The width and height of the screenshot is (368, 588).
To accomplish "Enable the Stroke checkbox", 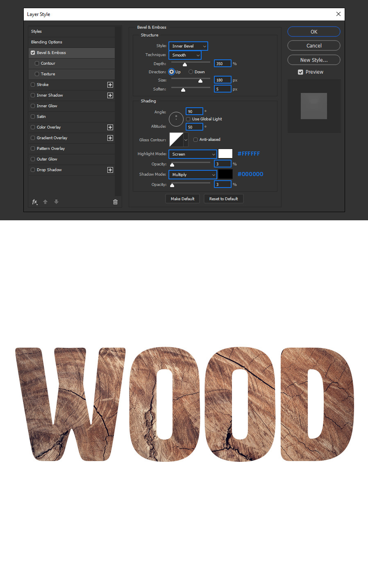I will coord(33,85).
